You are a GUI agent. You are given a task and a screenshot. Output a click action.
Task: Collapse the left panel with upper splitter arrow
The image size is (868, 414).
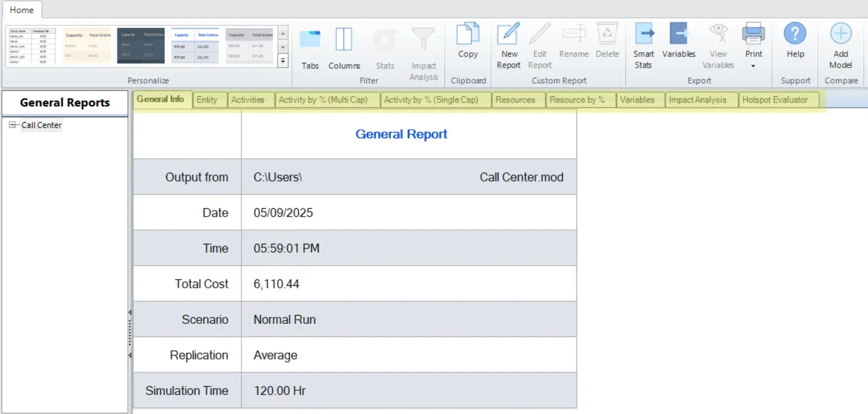click(130, 312)
